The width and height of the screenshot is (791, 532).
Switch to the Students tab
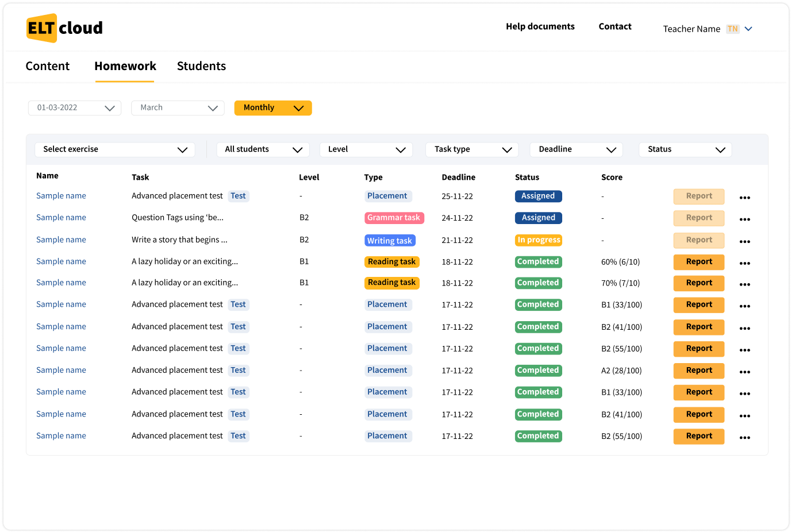[201, 66]
